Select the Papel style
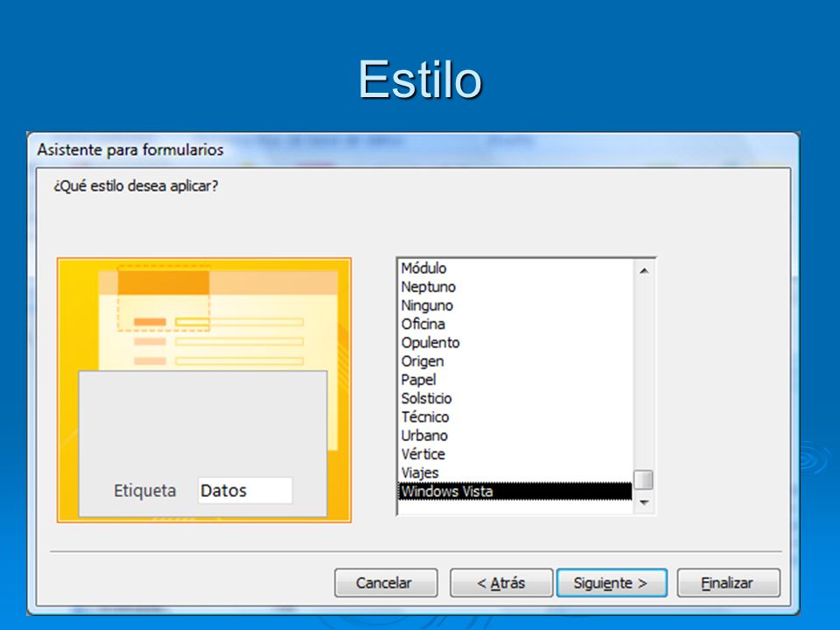 click(x=515, y=379)
